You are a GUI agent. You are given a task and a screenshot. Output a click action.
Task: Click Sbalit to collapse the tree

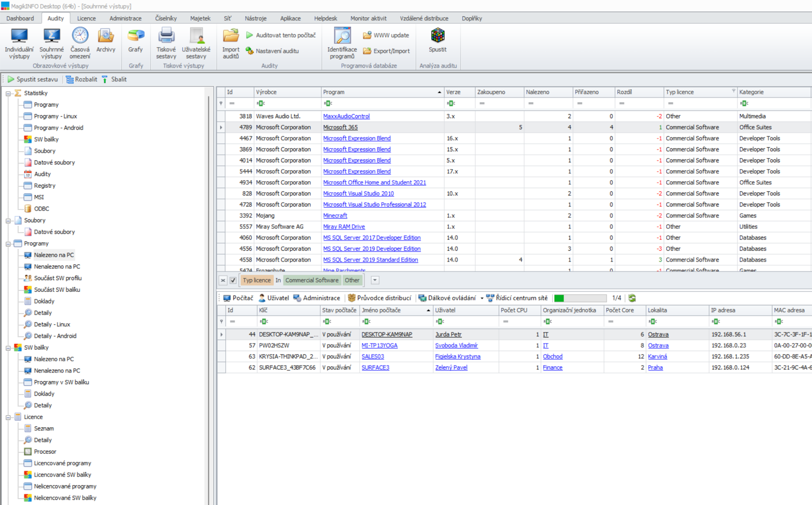click(114, 79)
